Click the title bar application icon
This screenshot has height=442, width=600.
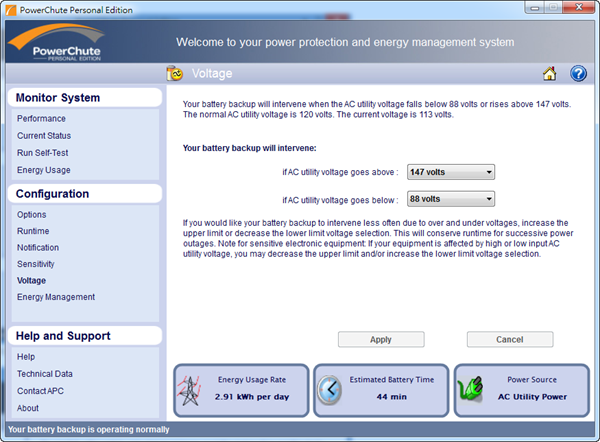(x=11, y=9)
